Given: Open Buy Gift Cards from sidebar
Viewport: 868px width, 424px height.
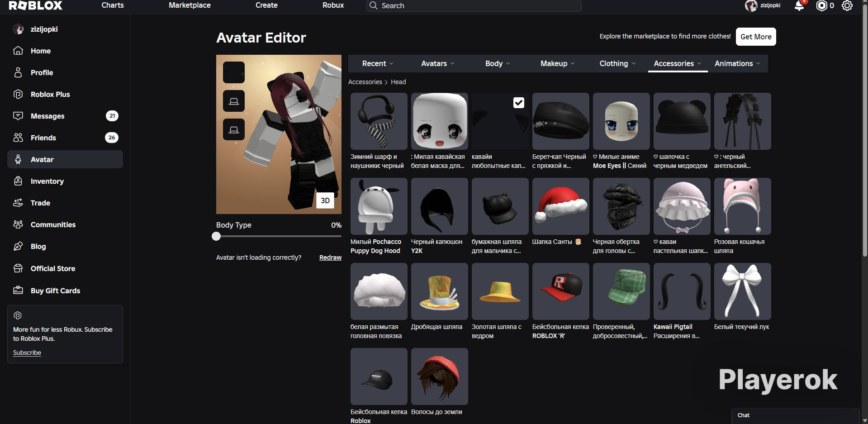Looking at the screenshot, I should [x=65, y=291].
